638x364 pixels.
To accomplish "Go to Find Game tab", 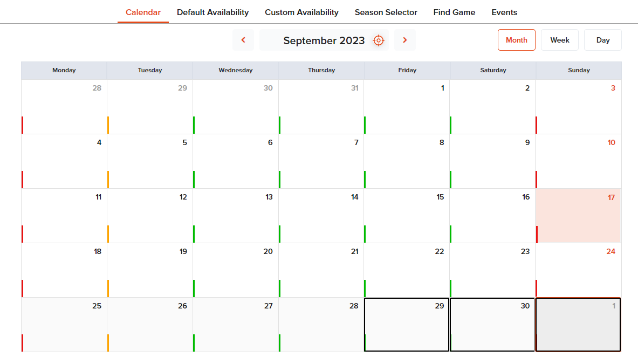I will [x=454, y=12].
